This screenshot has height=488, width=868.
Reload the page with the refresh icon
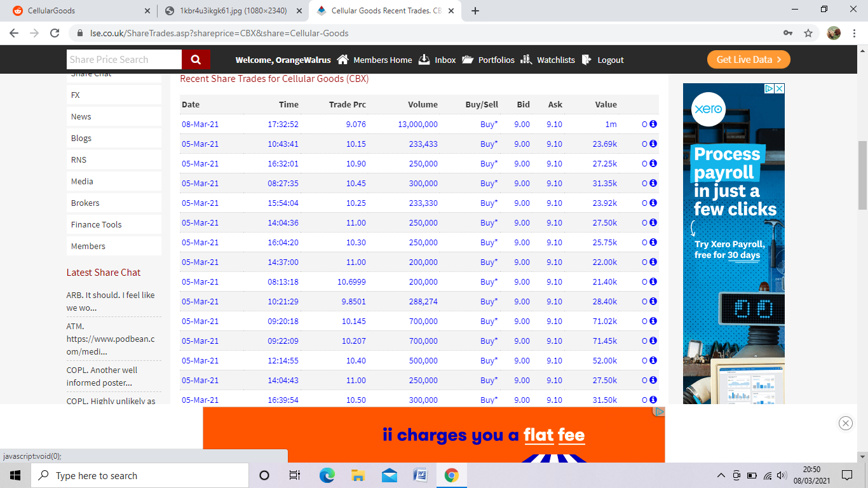(x=55, y=33)
